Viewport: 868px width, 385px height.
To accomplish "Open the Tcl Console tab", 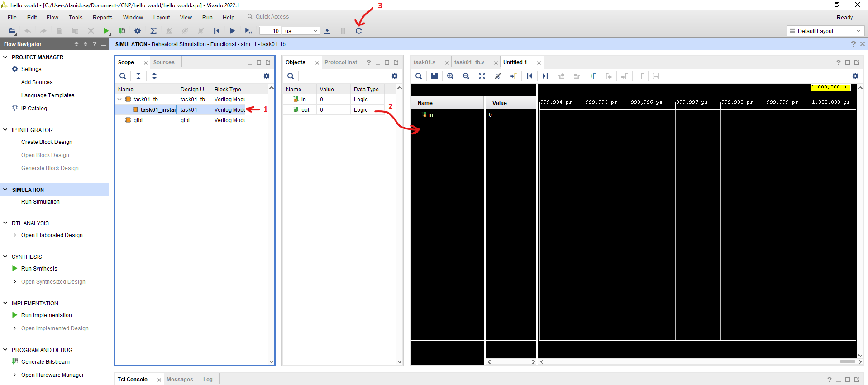I will point(133,380).
